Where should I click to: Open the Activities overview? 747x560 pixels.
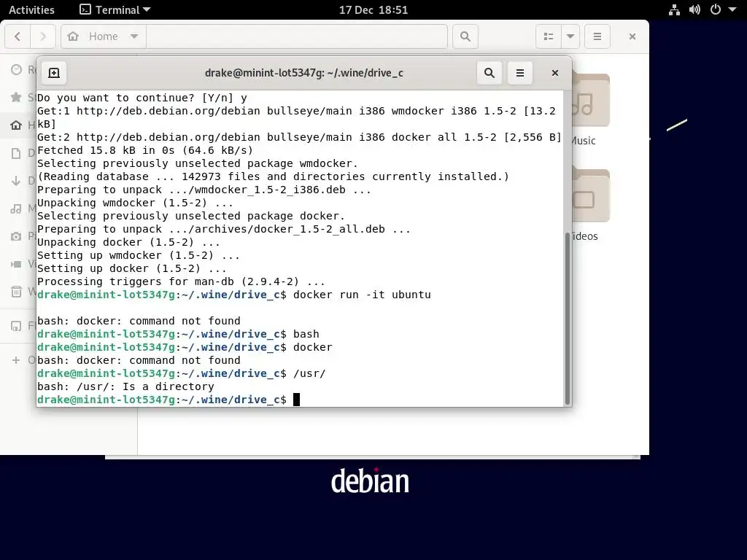coord(31,10)
